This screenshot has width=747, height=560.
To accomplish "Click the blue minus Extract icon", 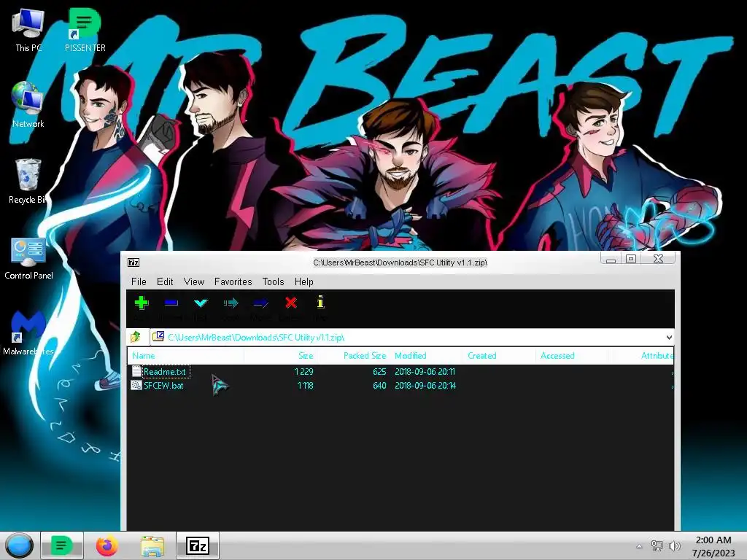I will [171, 303].
